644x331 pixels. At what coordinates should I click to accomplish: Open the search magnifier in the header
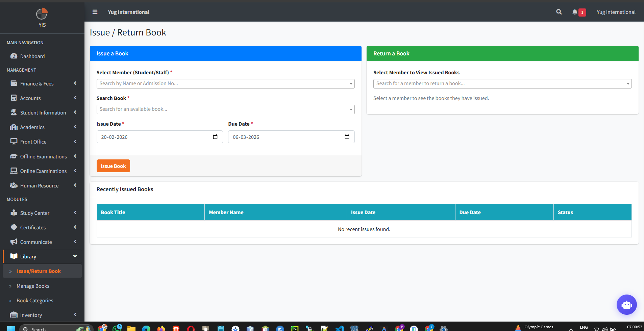pos(559,12)
